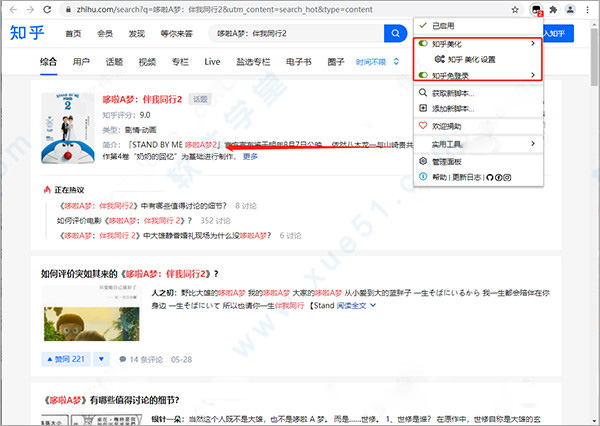Click the page vertical scrollbar thumb
The width and height of the screenshot is (600, 426).
click(x=594, y=57)
